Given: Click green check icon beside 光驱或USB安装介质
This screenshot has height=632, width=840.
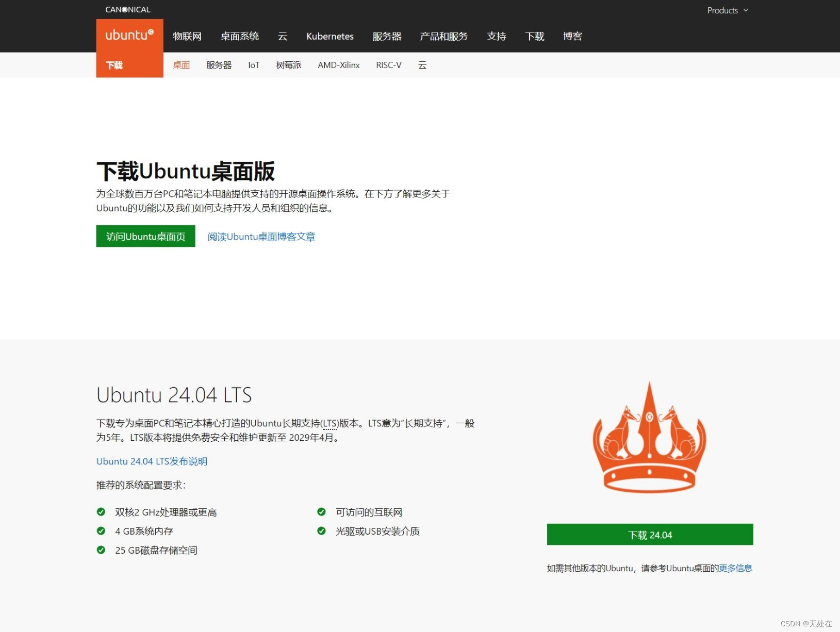Looking at the screenshot, I should point(321,531).
